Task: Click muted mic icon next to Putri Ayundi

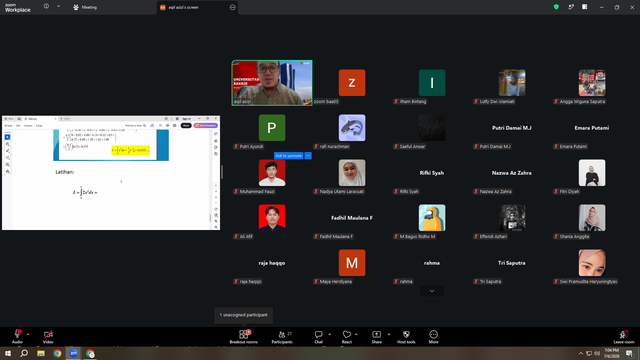Action: [236, 146]
